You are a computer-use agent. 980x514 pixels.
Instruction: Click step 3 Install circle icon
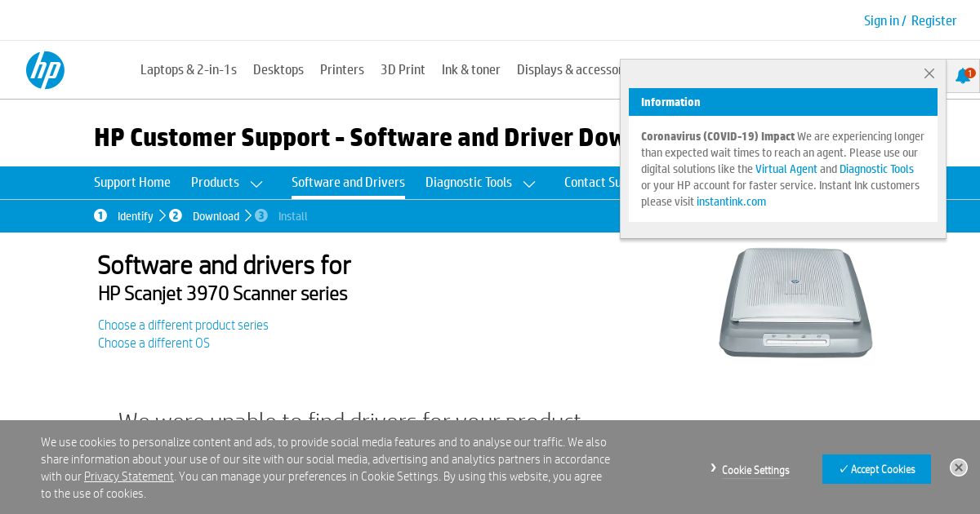[x=261, y=215]
